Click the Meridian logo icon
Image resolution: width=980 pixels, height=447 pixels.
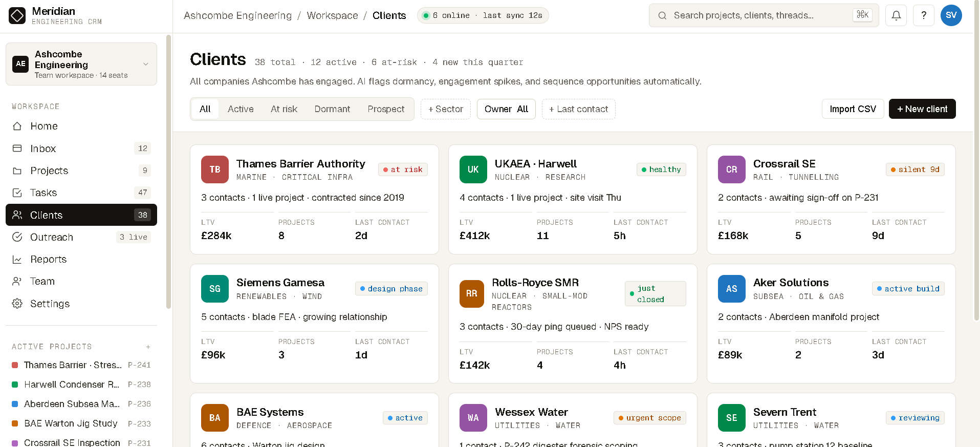click(x=17, y=15)
